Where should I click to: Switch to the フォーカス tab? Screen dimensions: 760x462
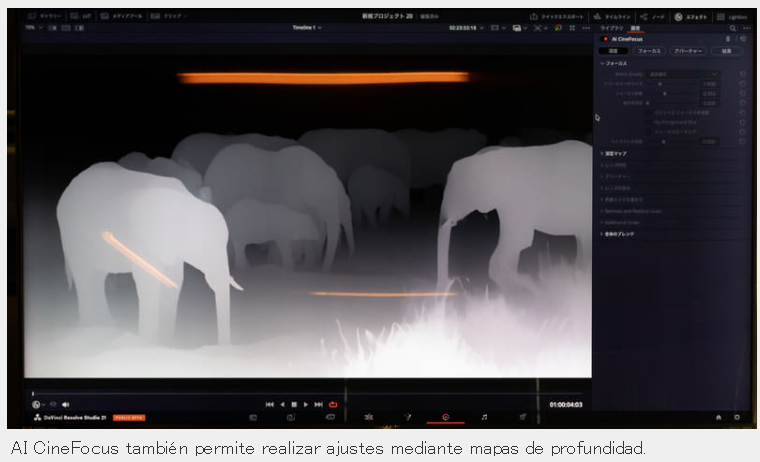[x=649, y=51]
